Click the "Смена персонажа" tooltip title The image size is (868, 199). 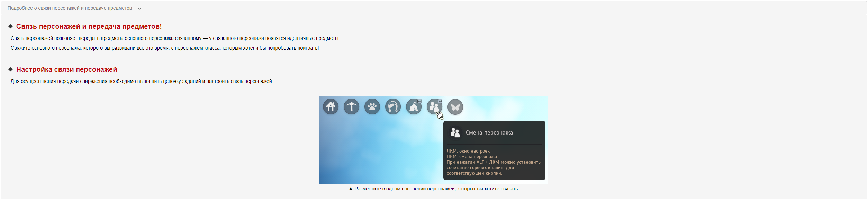tap(489, 133)
